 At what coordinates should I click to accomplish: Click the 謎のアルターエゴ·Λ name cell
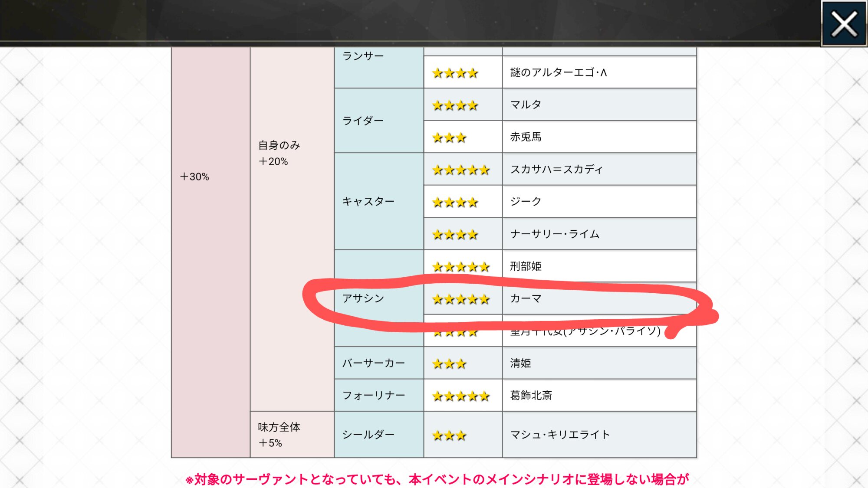tap(559, 72)
